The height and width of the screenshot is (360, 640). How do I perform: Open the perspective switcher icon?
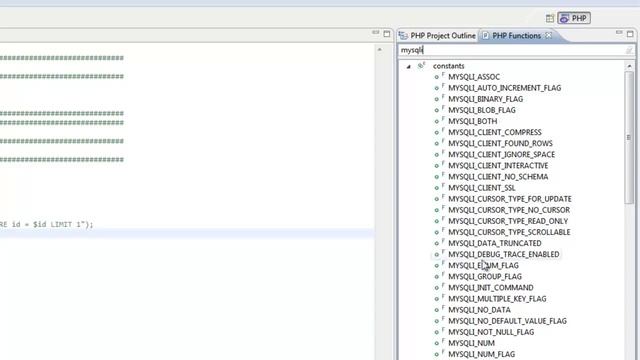pos(550,18)
